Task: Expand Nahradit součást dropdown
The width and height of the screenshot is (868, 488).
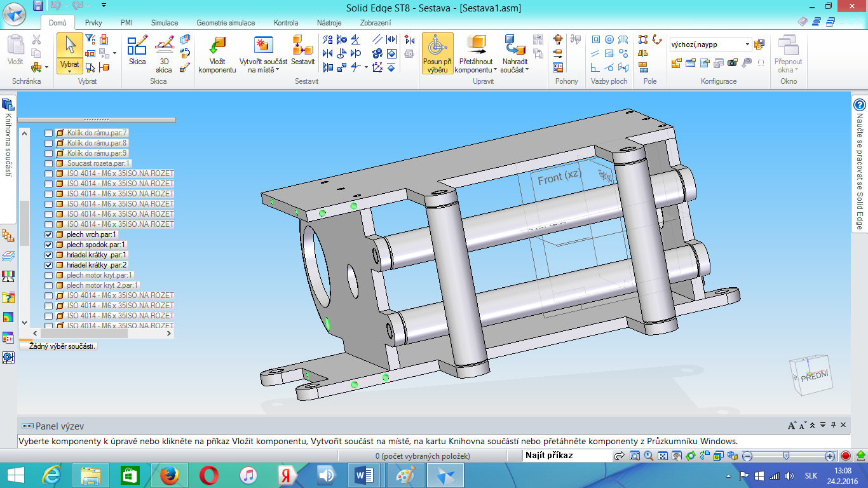Action: (x=527, y=70)
